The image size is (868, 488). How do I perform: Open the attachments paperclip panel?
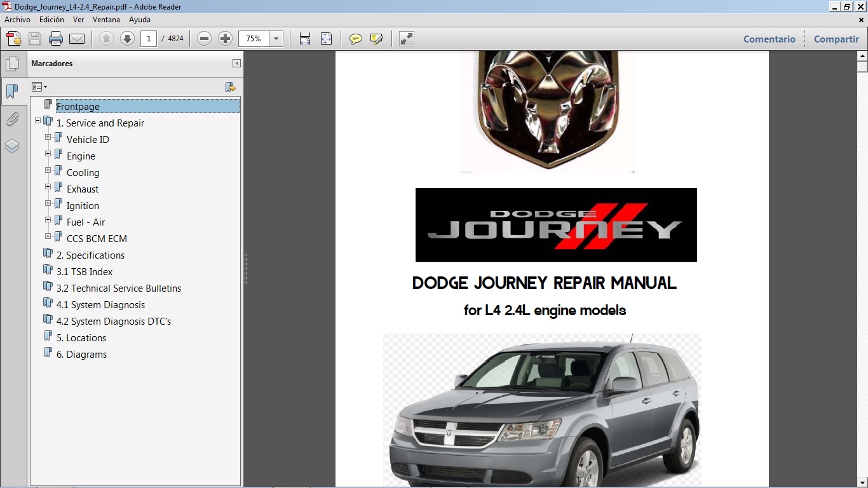click(x=12, y=119)
